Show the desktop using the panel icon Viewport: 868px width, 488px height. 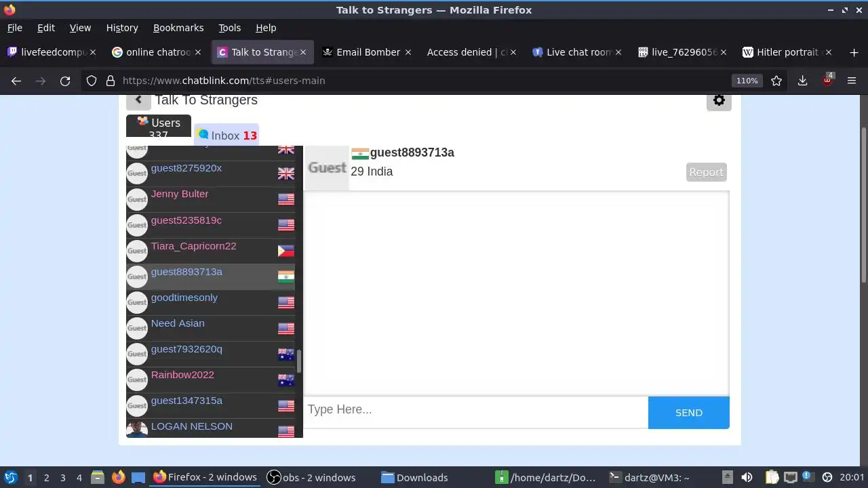point(138,477)
